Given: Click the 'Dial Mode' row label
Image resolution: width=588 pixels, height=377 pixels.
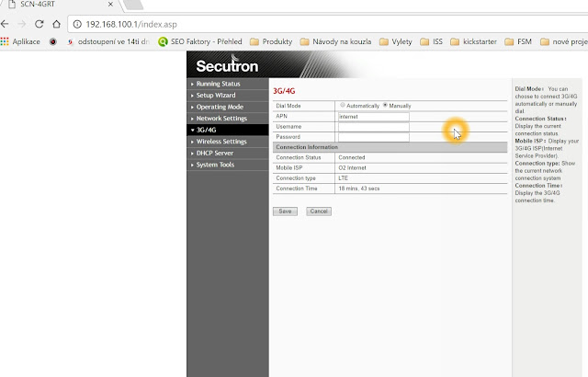Looking at the screenshot, I should point(288,106).
